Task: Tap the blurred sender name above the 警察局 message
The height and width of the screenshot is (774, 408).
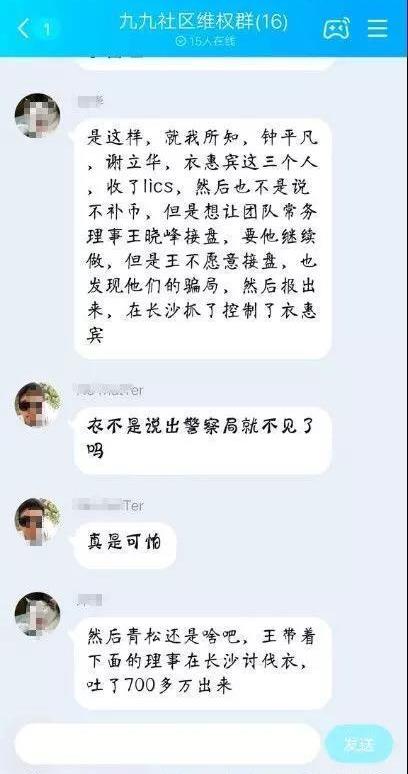Action: 108,390
